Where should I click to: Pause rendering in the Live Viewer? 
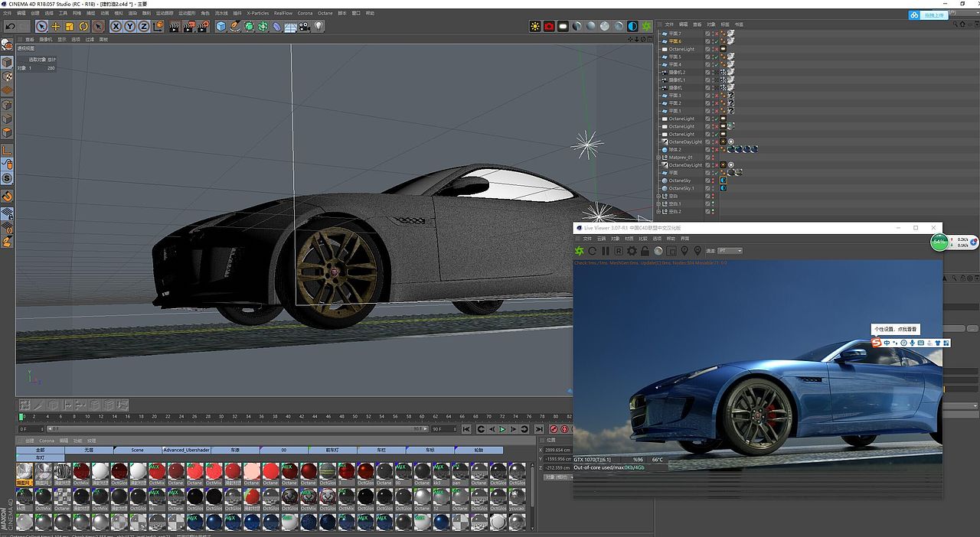606,251
